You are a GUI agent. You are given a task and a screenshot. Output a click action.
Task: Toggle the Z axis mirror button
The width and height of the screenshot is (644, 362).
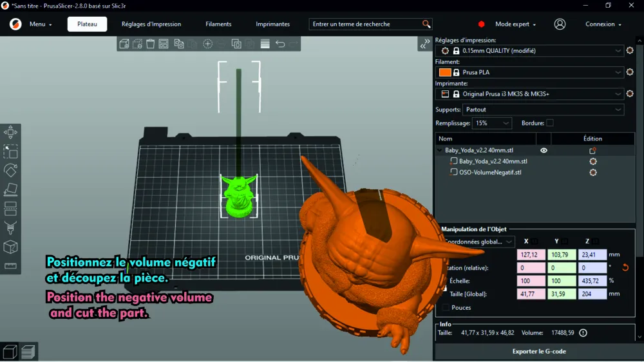[595, 241]
